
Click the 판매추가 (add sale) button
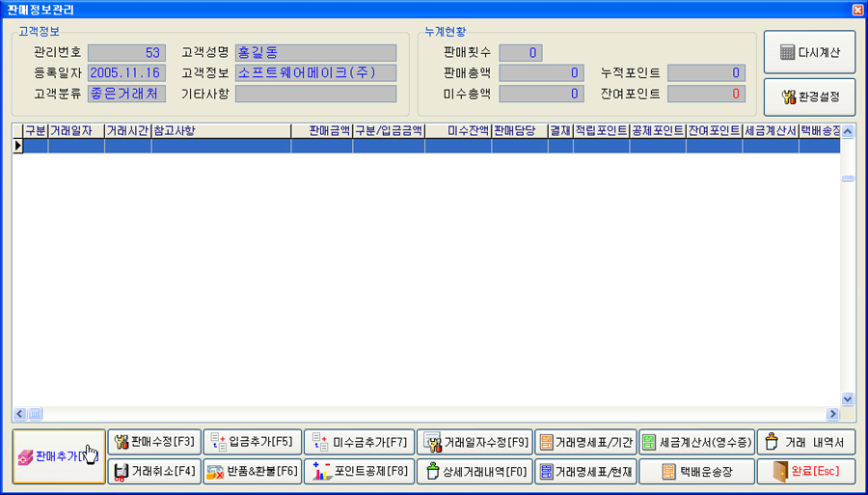tap(59, 456)
